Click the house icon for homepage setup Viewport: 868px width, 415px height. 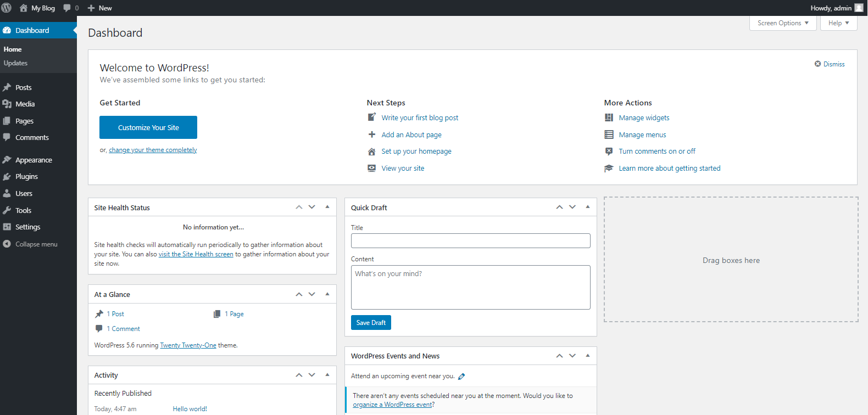point(372,151)
